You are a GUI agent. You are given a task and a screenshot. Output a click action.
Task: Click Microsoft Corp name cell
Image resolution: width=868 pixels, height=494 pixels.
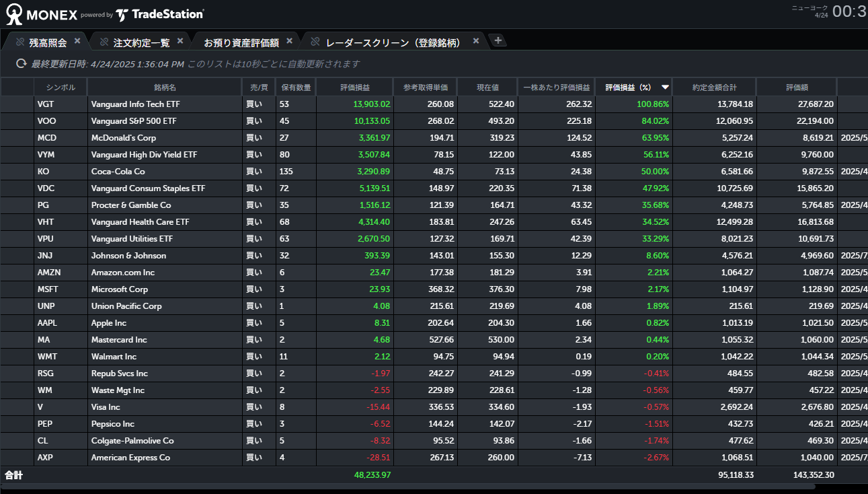tap(165, 289)
